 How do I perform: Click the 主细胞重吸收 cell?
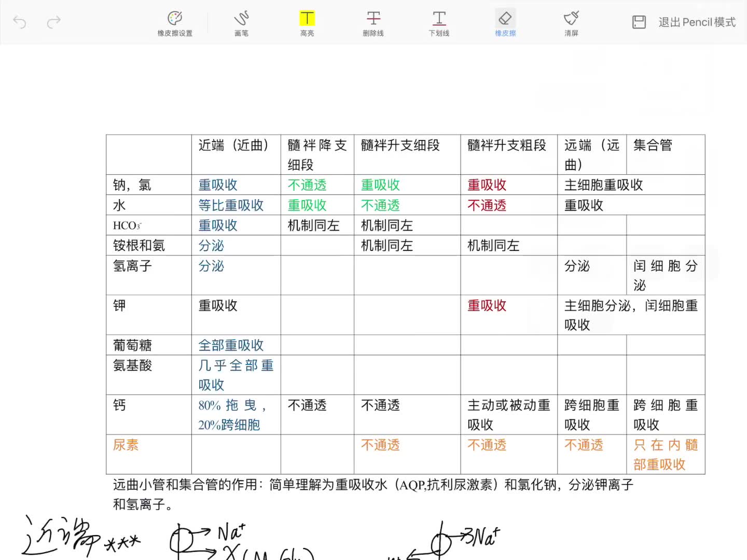(604, 185)
